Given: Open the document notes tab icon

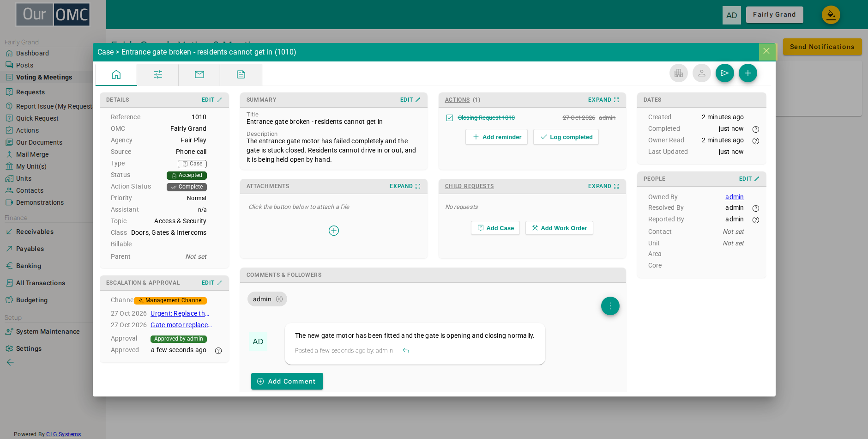Looking at the screenshot, I should (241, 74).
